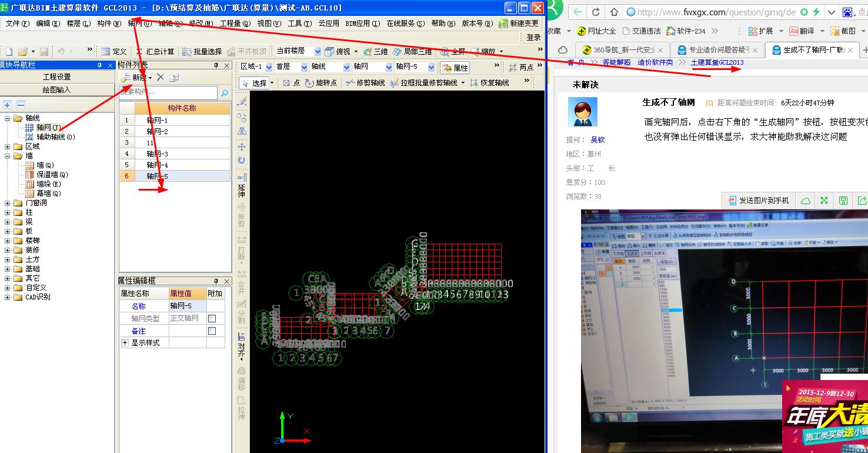The height and width of the screenshot is (453, 868).
Task: Click the collapse-all minus icon in navigation
Action: coord(21,105)
